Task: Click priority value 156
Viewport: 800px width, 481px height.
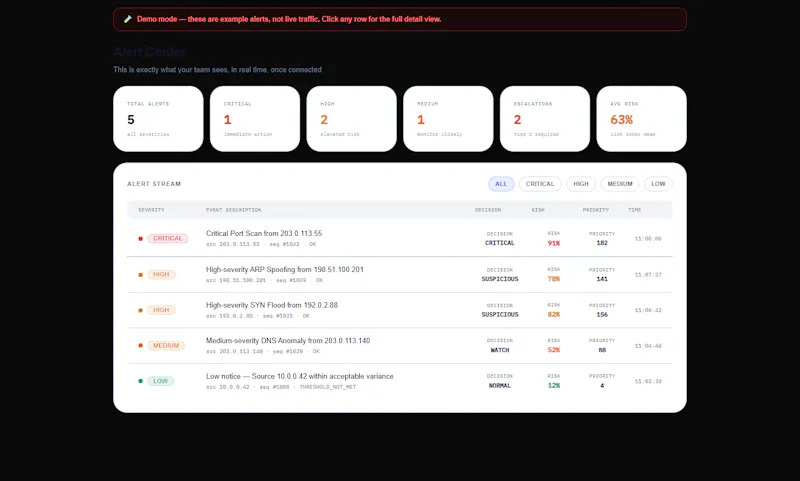Action: (x=602, y=315)
